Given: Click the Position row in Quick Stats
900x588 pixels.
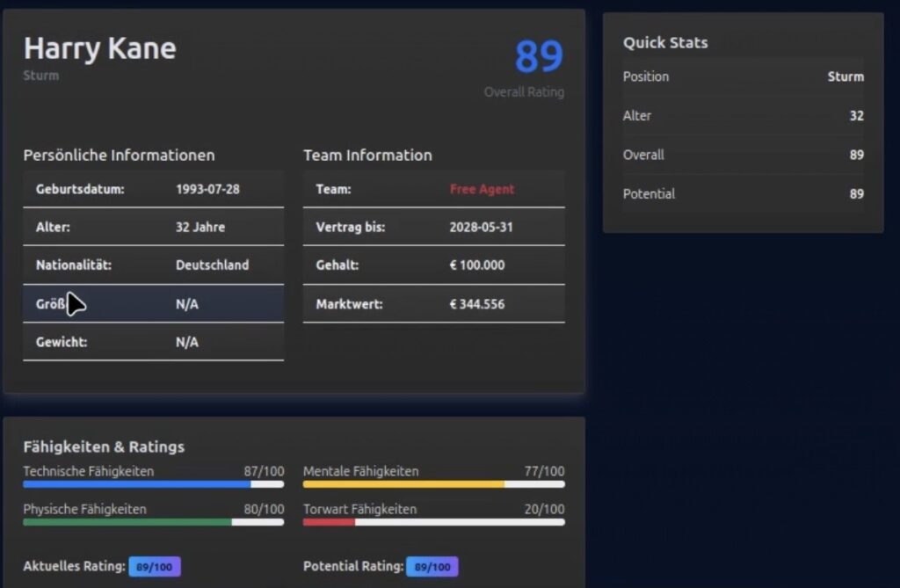Looking at the screenshot, I should [x=743, y=76].
